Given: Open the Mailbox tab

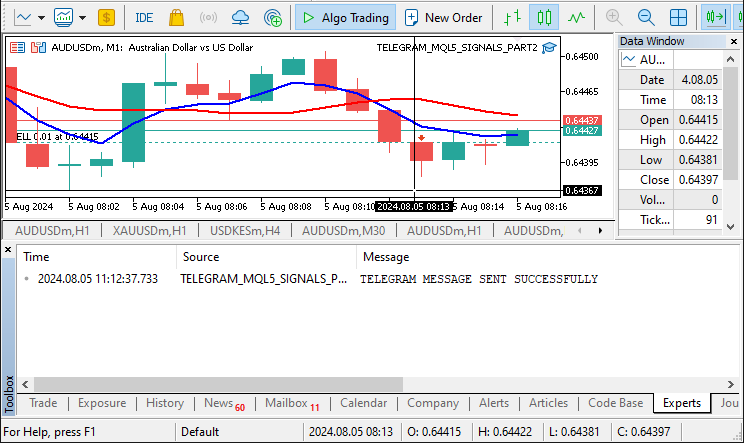Looking at the screenshot, I should point(292,403).
